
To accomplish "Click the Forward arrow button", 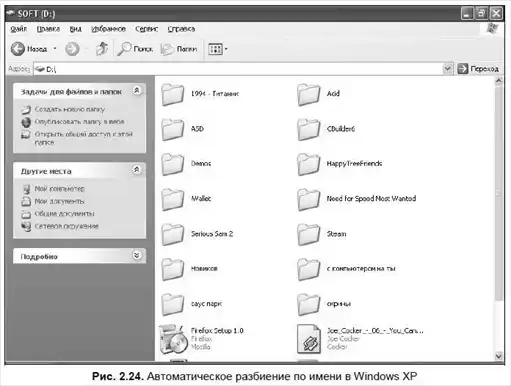I will [x=72, y=49].
